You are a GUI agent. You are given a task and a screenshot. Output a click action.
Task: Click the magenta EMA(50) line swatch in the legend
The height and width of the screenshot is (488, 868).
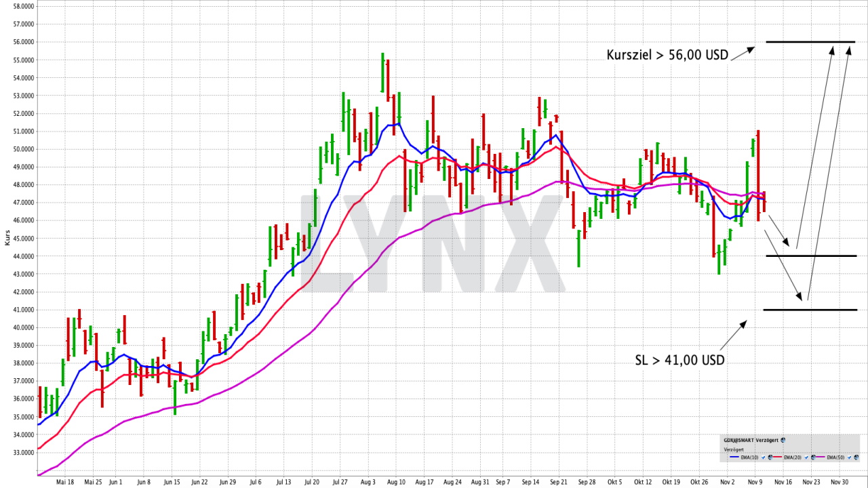click(x=821, y=457)
